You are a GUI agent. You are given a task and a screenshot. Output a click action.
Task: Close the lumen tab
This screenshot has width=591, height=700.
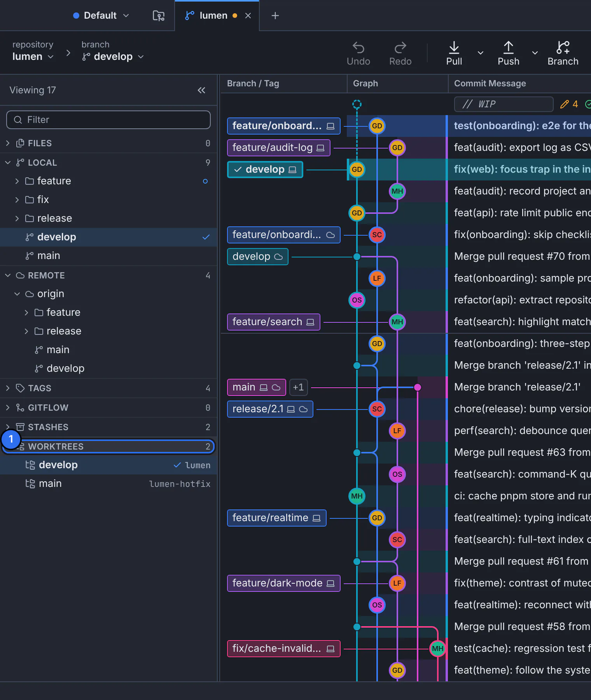(248, 16)
